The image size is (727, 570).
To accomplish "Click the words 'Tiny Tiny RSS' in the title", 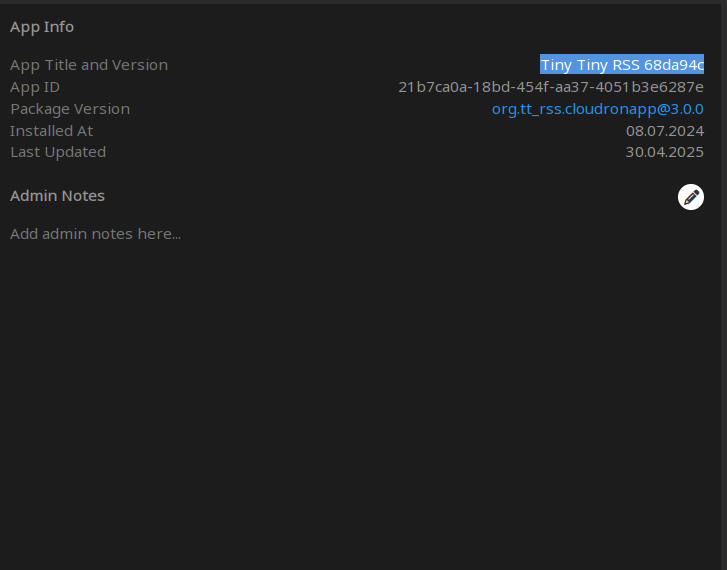I will pos(590,65).
